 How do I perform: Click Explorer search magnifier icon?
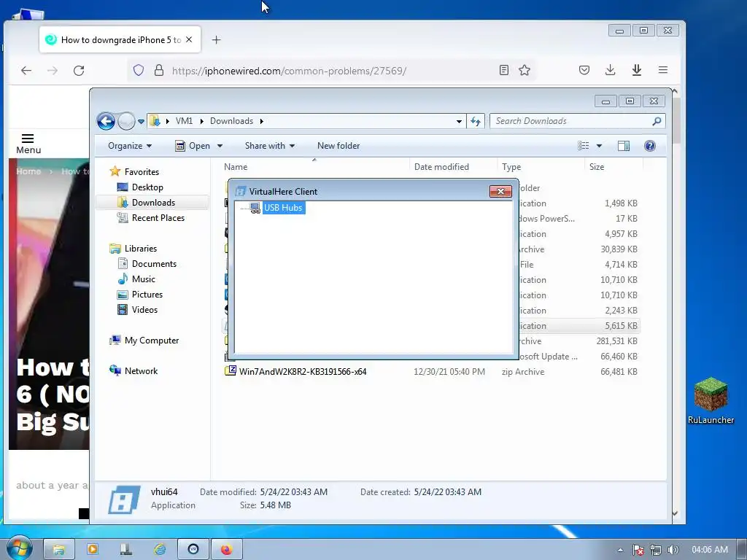[657, 122]
